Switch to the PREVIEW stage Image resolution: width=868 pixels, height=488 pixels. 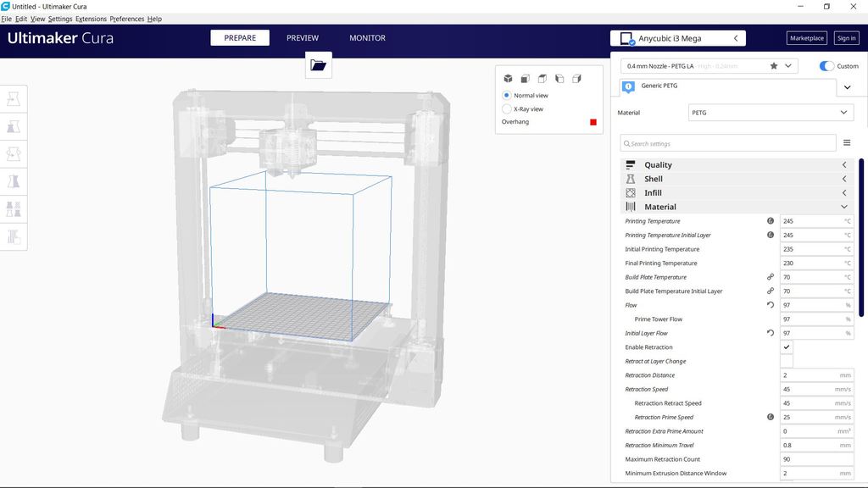pyautogui.click(x=303, y=37)
